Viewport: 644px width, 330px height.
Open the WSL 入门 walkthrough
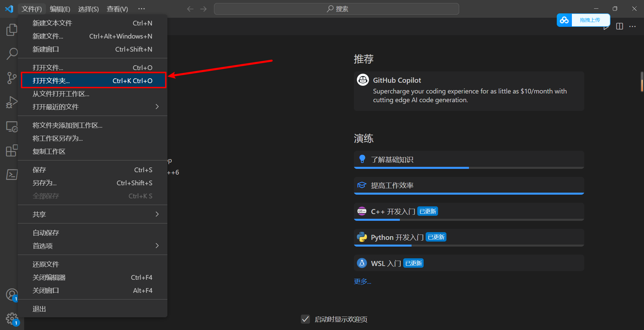pos(469,263)
